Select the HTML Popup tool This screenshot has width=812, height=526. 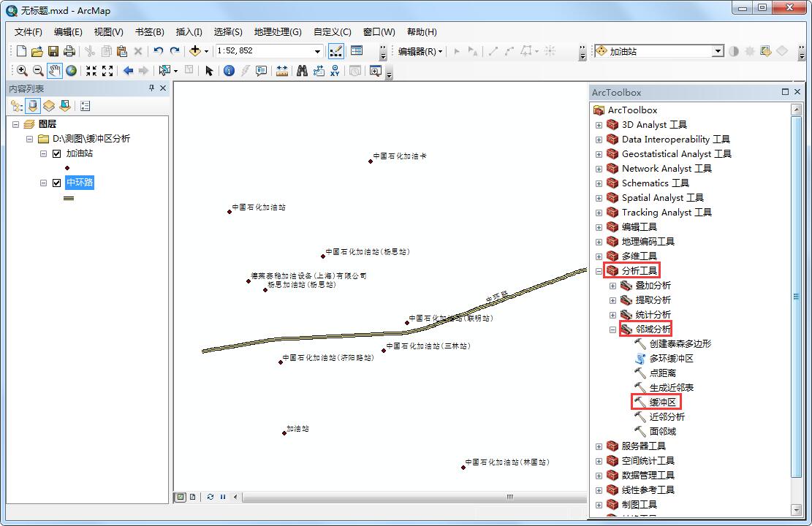point(261,70)
